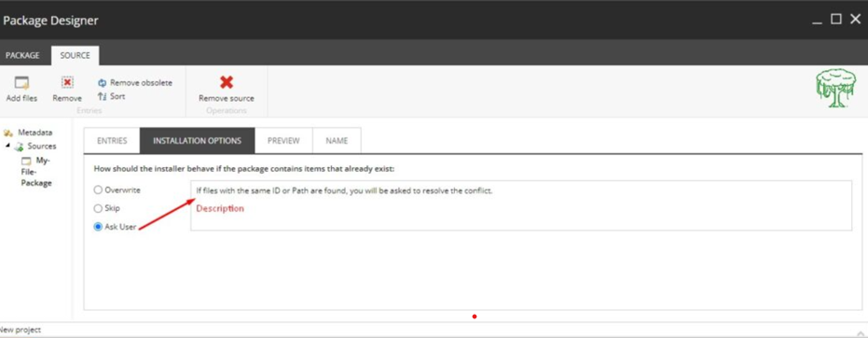This screenshot has width=868, height=338.
Task: Click the Remove obsolete icon
Action: [x=102, y=83]
